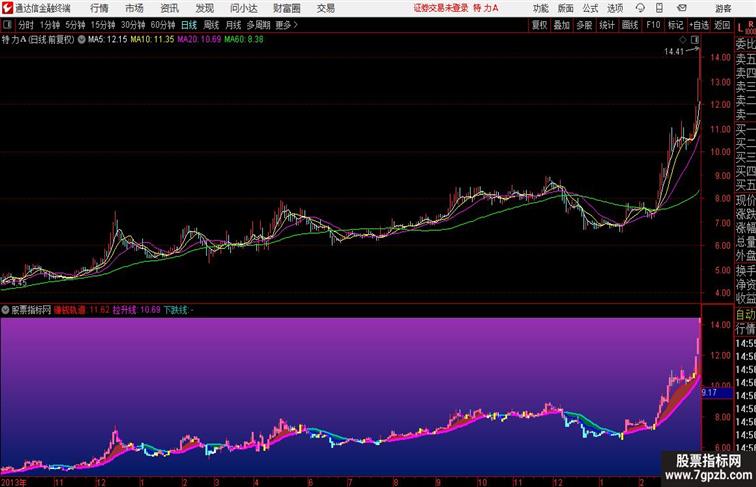
Task: Open the 交易 menu
Action: (325, 8)
